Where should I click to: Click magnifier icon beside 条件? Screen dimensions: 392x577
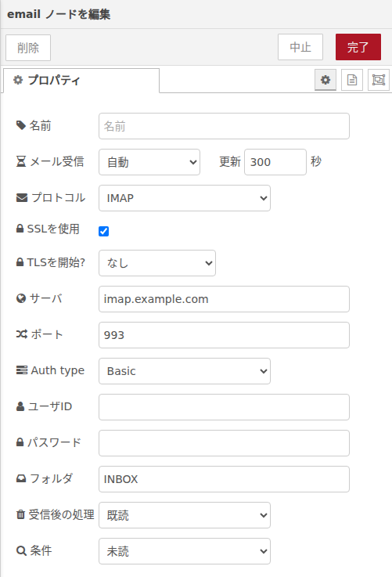21,550
